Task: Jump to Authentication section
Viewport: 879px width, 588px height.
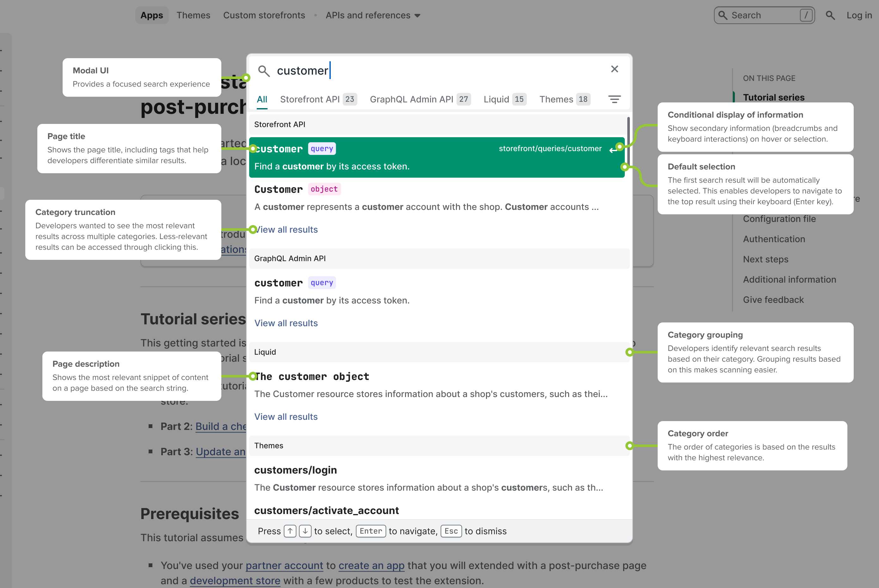Action: [x=774, y=239]
